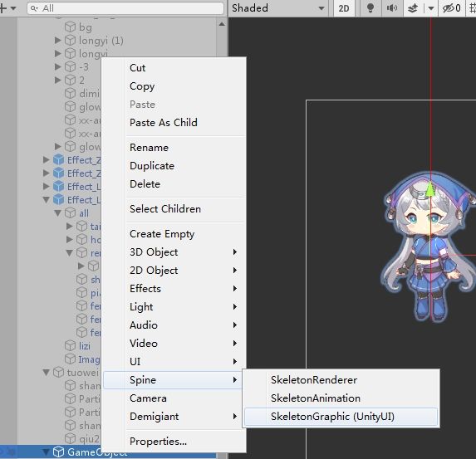Collapse the all tree node
The width and height of the screenshot is (476, 459).
coord(57,213)
